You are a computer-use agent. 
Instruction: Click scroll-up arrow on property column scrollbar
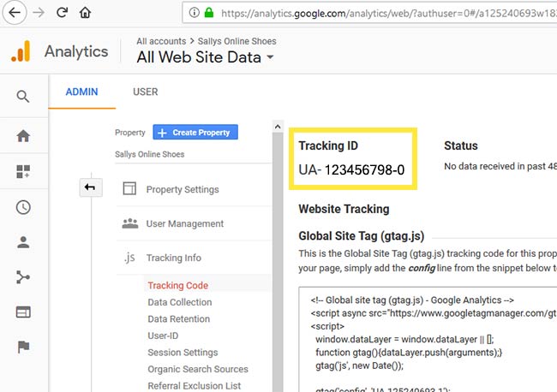click(x=278, y=127)
